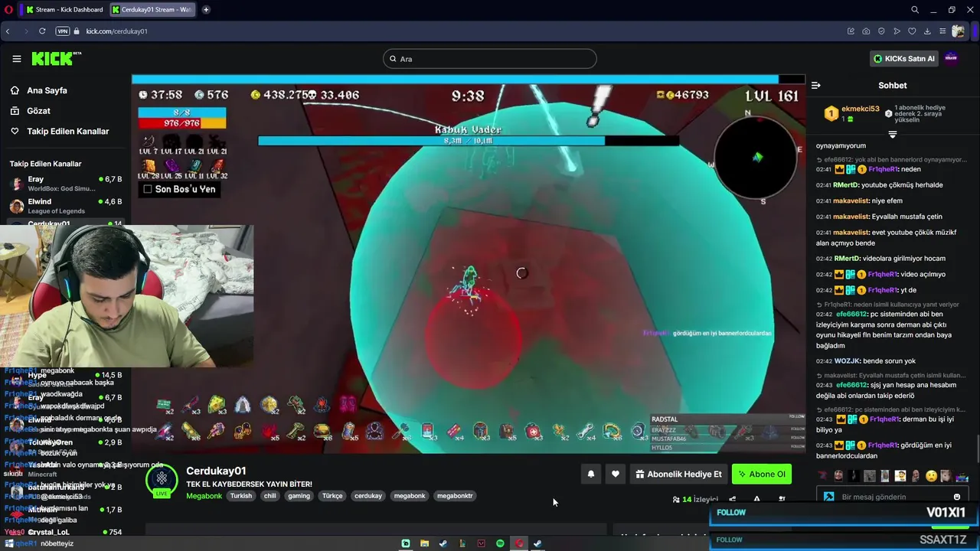This screenshot has width=980, height=551.
Task: Open Cerdukay01 live avatar
Action: 162,480
